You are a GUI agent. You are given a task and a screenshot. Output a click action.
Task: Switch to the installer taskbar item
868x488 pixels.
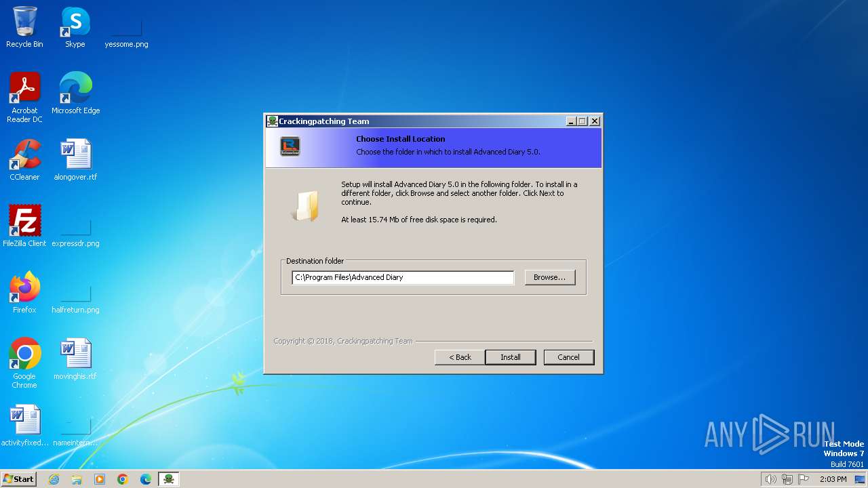click(x=169, y=479)
